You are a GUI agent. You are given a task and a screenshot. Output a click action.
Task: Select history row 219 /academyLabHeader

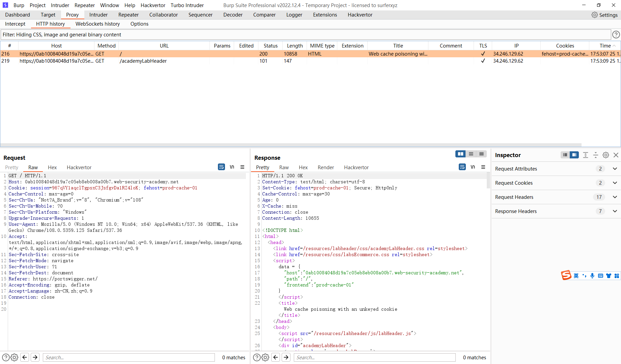(x=310, y=61)
